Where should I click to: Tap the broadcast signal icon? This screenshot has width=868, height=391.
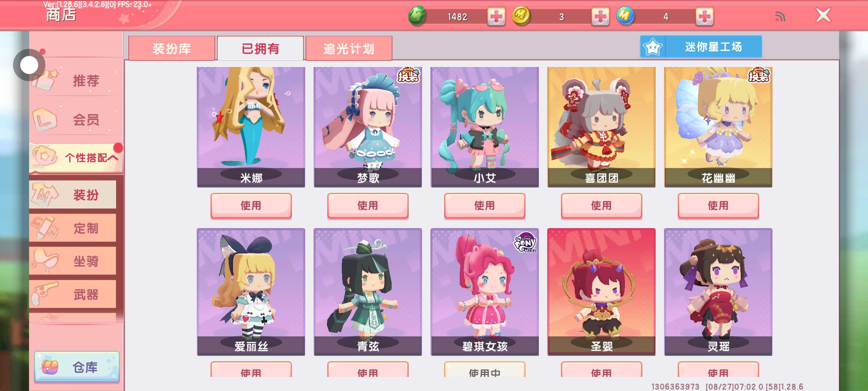click(x=780, y=17)
